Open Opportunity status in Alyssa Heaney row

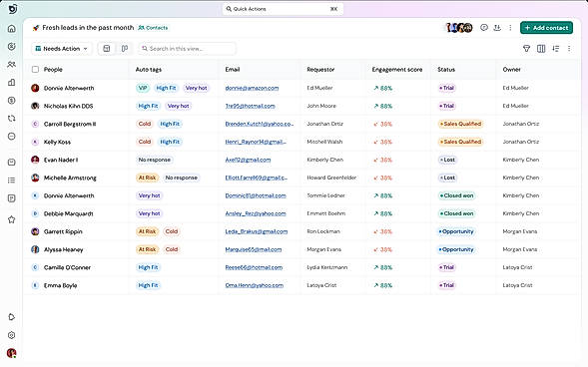click(x=456, y=249)
